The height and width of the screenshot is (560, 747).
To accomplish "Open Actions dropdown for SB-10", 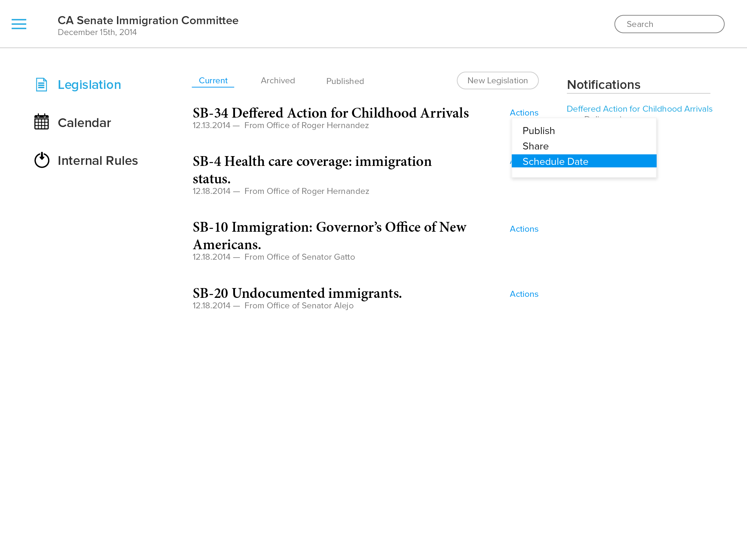I will tap(524, 229).
